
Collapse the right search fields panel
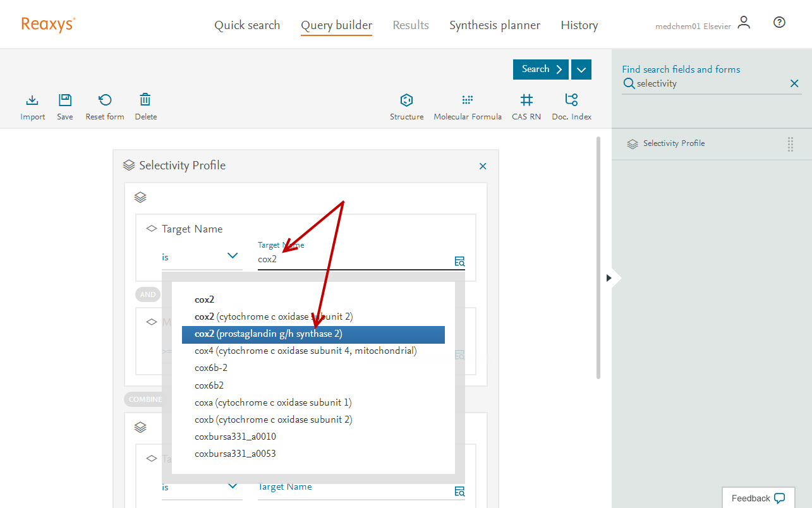pyautogui.click(x=609, y=278)
